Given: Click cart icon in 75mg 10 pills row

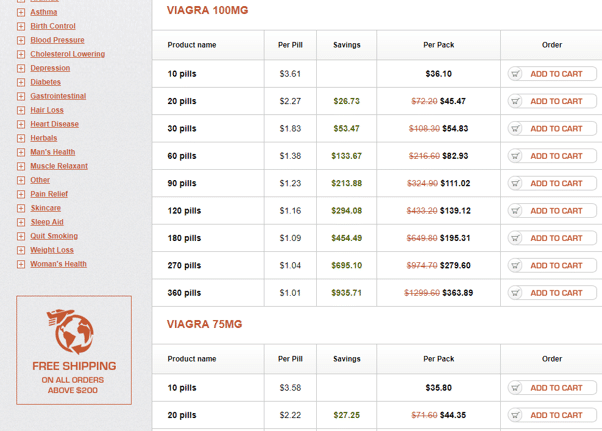Looking at the screenshot, I should tap(516, 388).
